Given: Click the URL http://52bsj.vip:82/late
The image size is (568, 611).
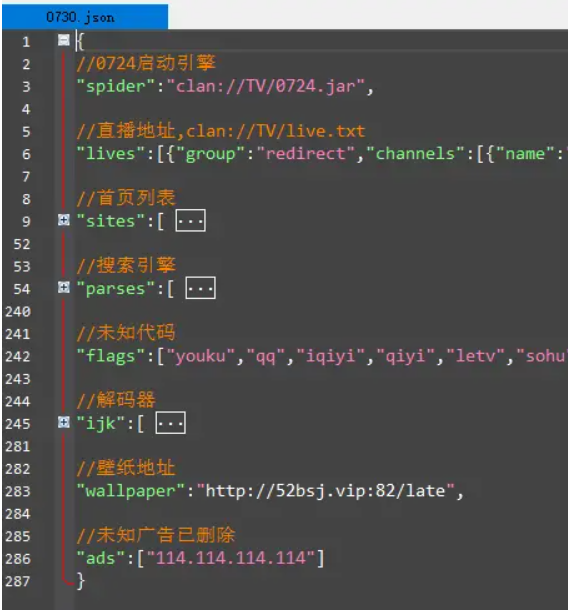Looking at the screenshot, I should tap(325, 491).
